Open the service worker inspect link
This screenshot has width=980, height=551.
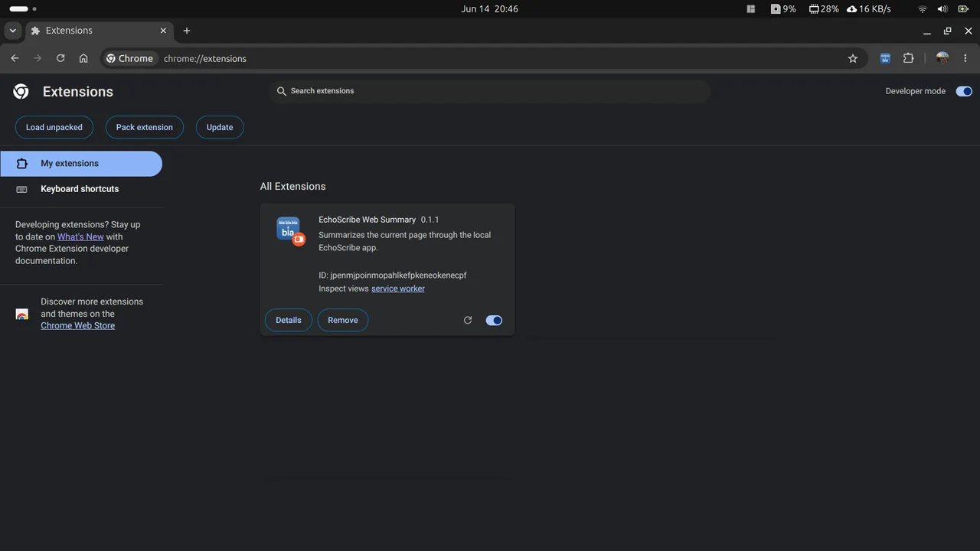tap(398, 289)
